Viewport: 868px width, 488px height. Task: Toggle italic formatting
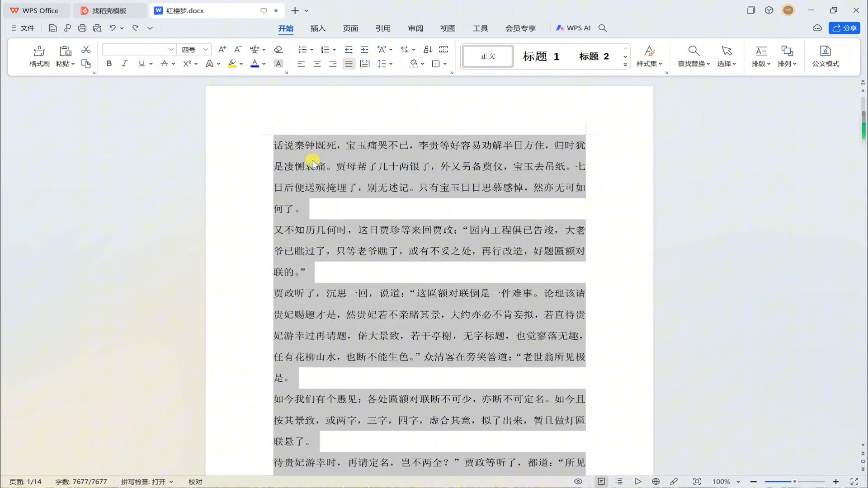124,64
